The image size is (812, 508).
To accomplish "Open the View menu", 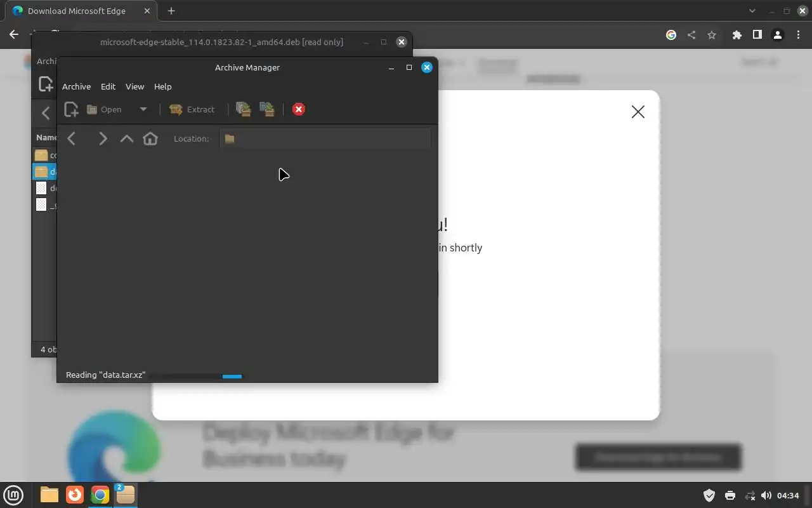I will [x=134, y=86].
